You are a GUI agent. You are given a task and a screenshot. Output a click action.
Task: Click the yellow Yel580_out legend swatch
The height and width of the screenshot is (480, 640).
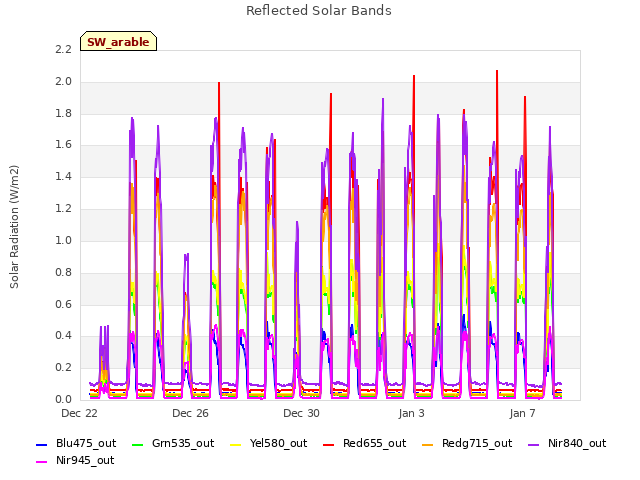236,444
